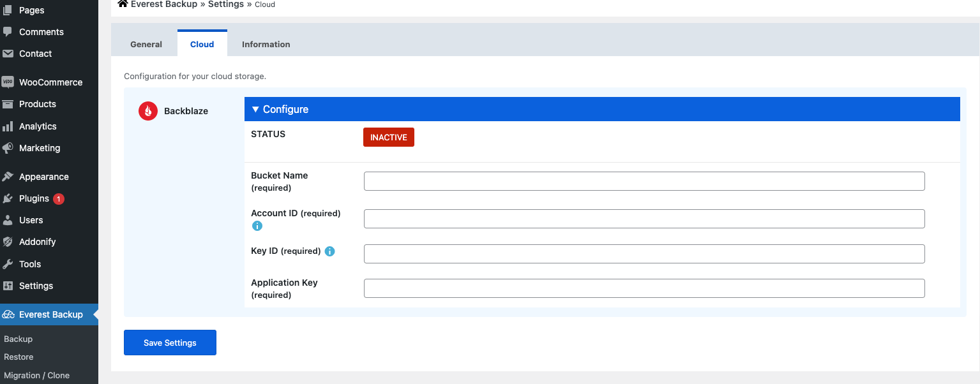Click the Tools wrench icon

tap(8, 264)
